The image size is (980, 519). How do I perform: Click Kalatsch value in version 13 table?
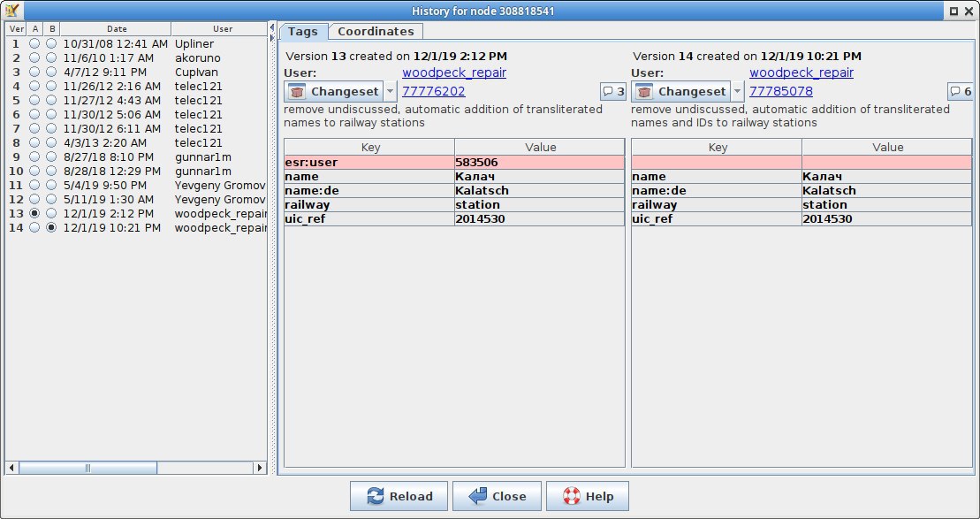click(x=539, y=191)
